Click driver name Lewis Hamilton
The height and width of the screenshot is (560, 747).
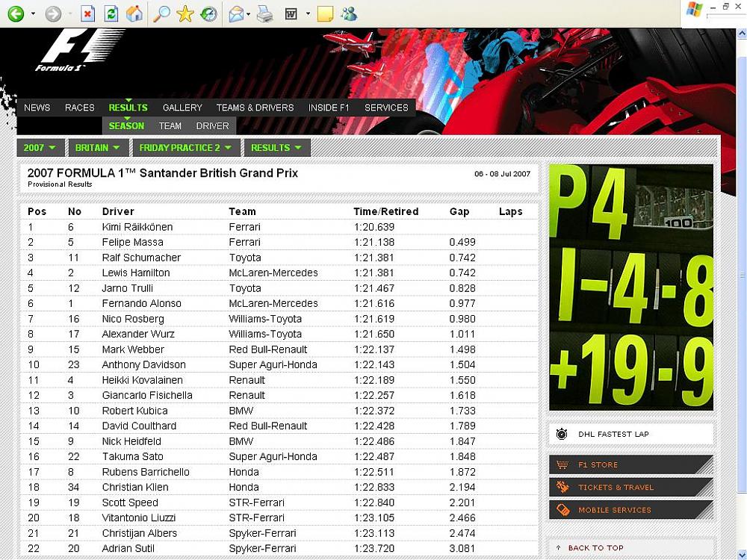[136, 273]
